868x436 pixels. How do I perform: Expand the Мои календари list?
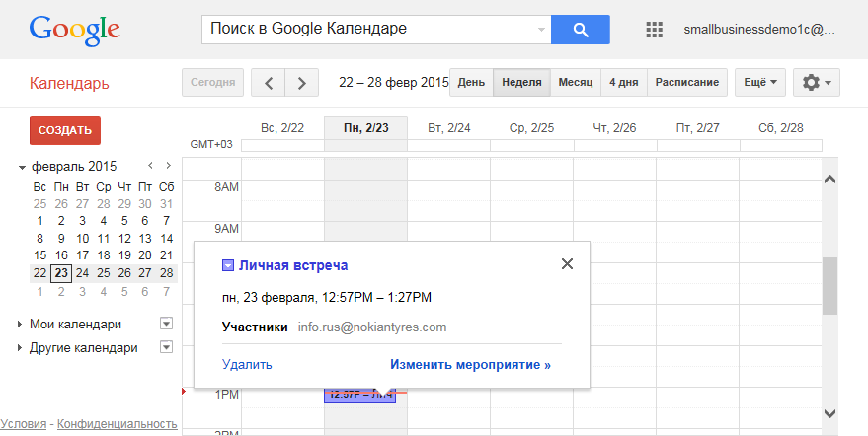[22, 324]
